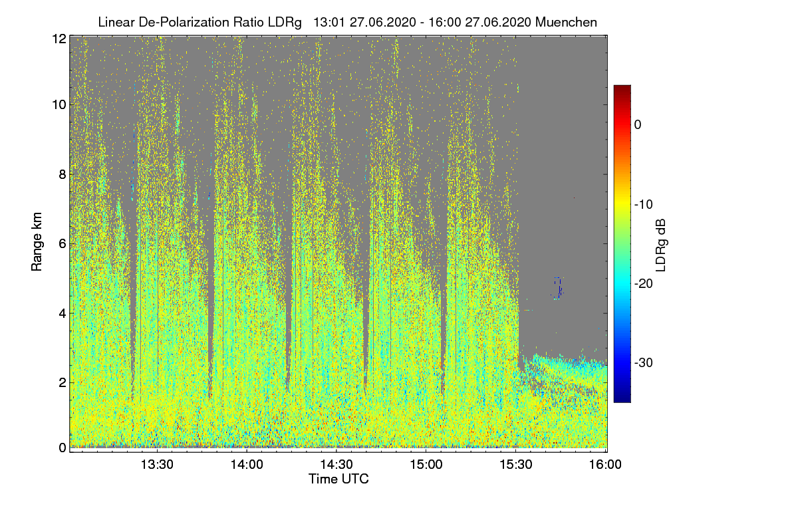This screenshot has height=532, width=798.
Task: Click the 14:00 time tick label
Action: click(247, 465)
